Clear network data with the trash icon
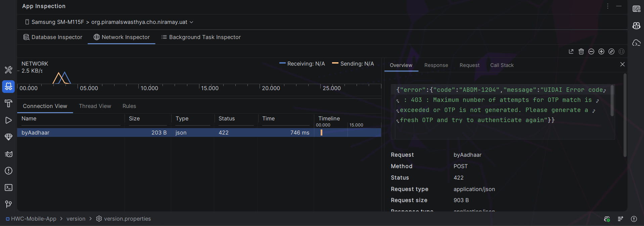644x226 pixels. click(581, 51)
